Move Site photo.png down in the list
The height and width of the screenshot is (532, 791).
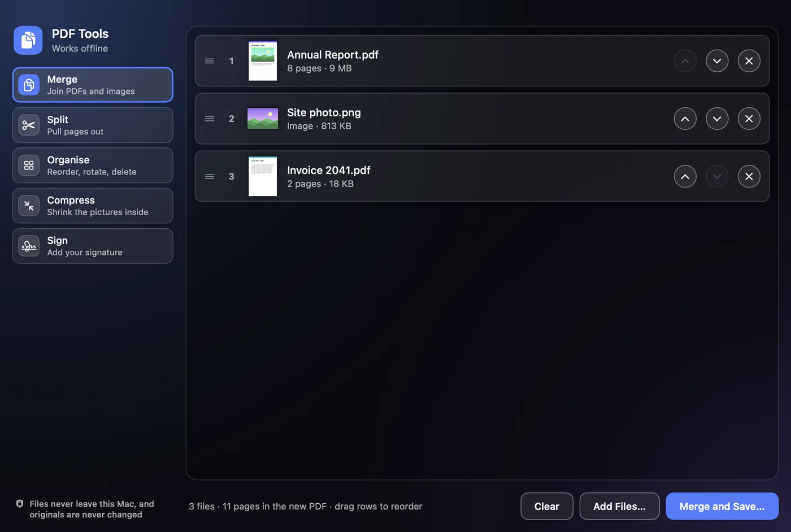717,119
